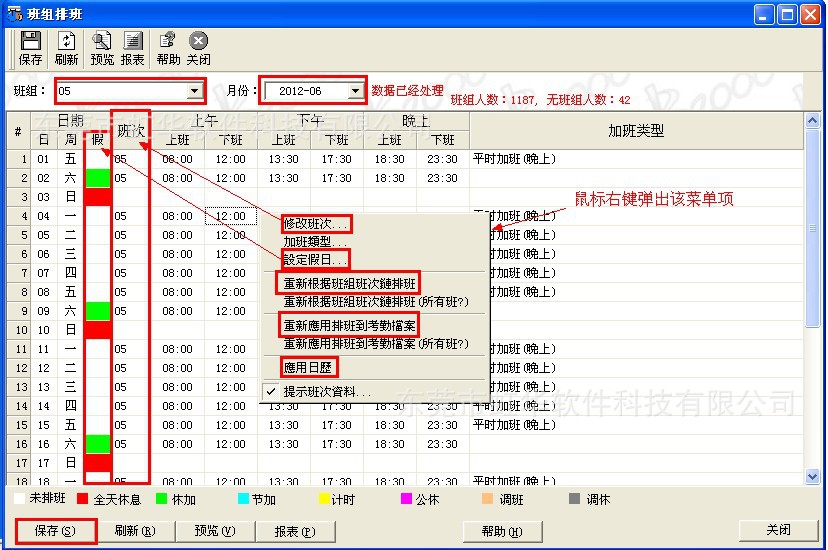This screenshot has height=550, width=828.
Task: Click the Close (关闭) toolbar icon
Action: click(x=198, y=41)
